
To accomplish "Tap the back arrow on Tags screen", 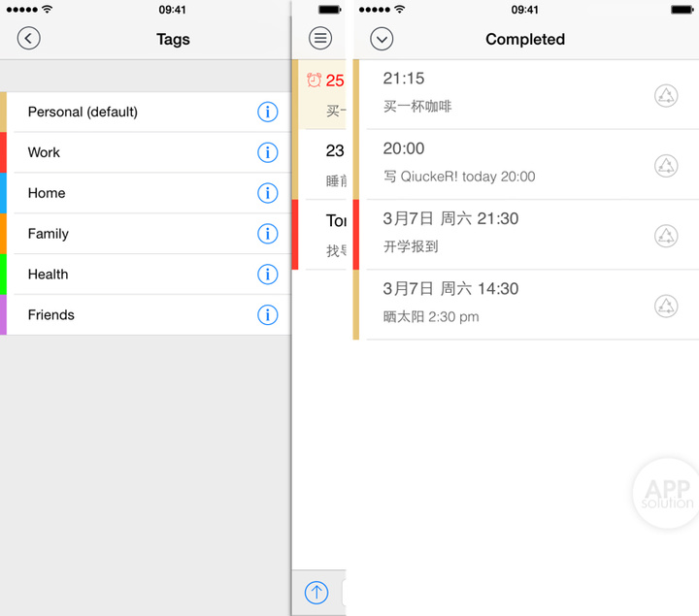I will [29, 39].
